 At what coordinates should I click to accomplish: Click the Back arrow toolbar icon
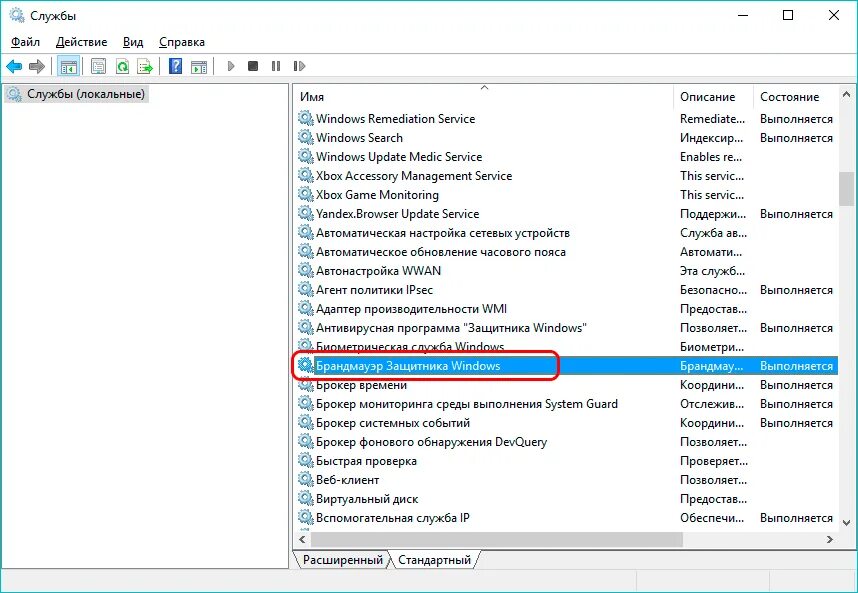pos(14,67)
